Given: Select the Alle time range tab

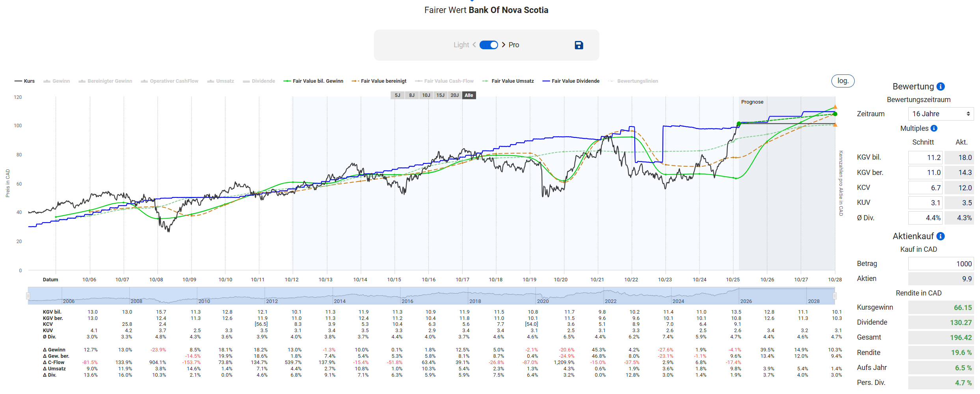Looking at the screenshot, I should [469, 95].
